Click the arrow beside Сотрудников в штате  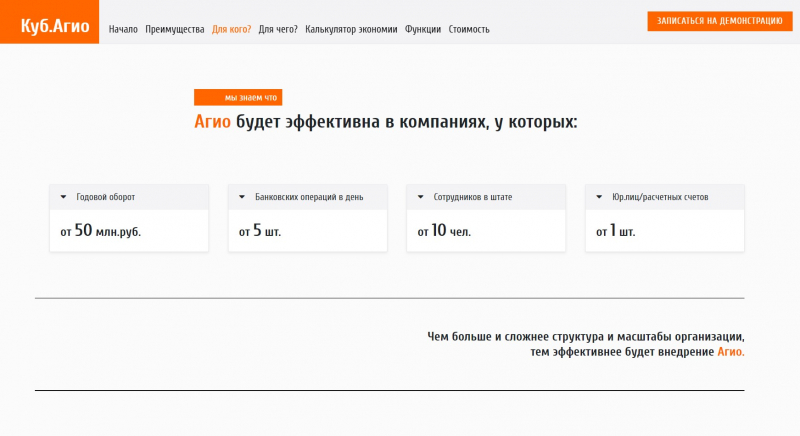[421, 197]
